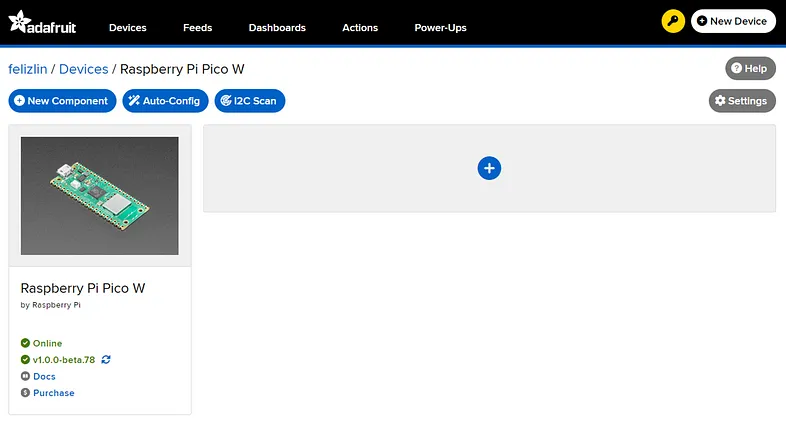The image size is (786, 421).
Task: Open the felizlin breadcrumb link
Action: pyautogui.click(x=28, y=69)
